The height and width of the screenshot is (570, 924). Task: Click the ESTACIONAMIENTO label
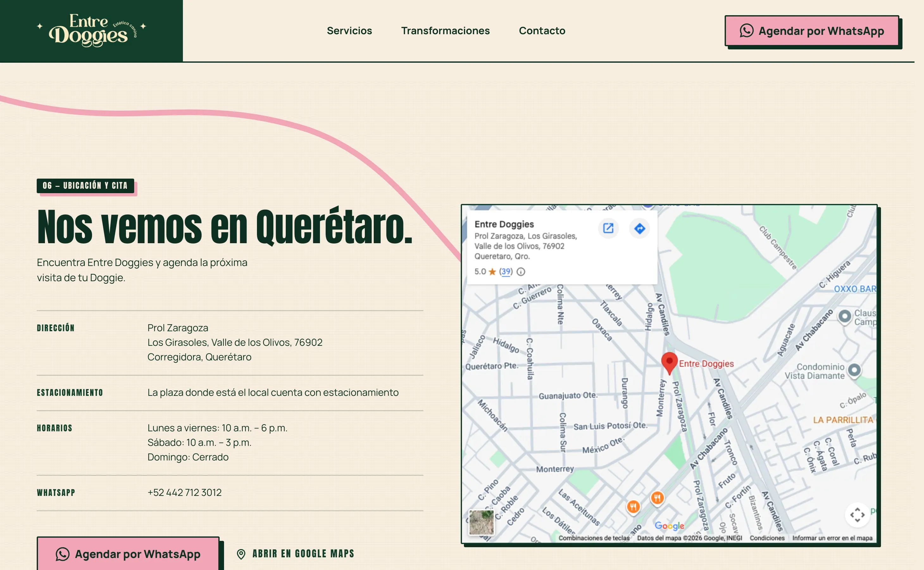[70, 392]
